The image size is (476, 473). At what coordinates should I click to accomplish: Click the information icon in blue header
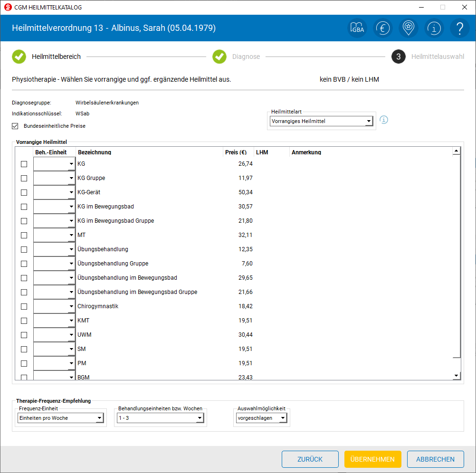[434, 28]
